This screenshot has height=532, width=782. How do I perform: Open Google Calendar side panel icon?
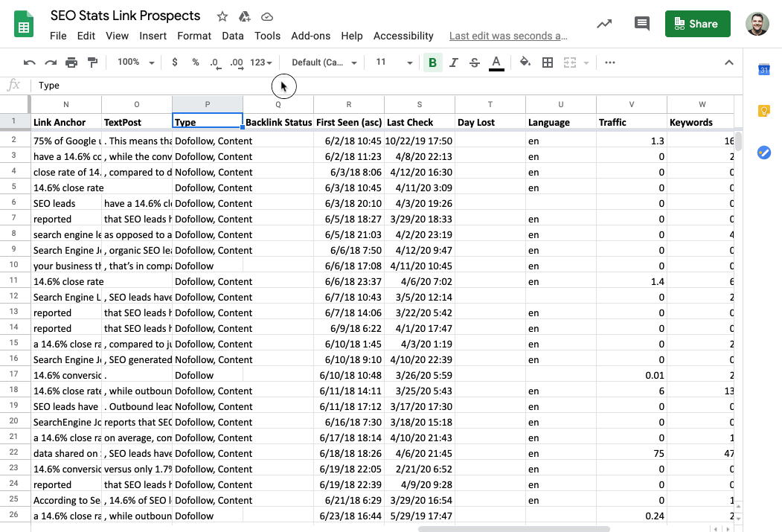[x=763, y=70]
